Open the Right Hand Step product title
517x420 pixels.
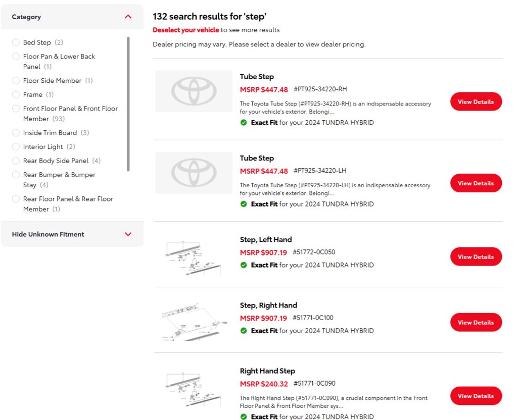pos(267,371)
